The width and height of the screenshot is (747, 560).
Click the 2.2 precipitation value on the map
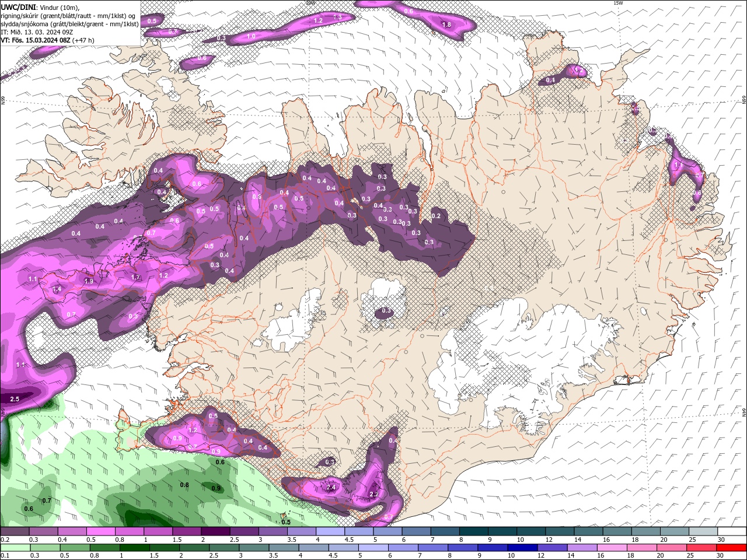(375, 495)
